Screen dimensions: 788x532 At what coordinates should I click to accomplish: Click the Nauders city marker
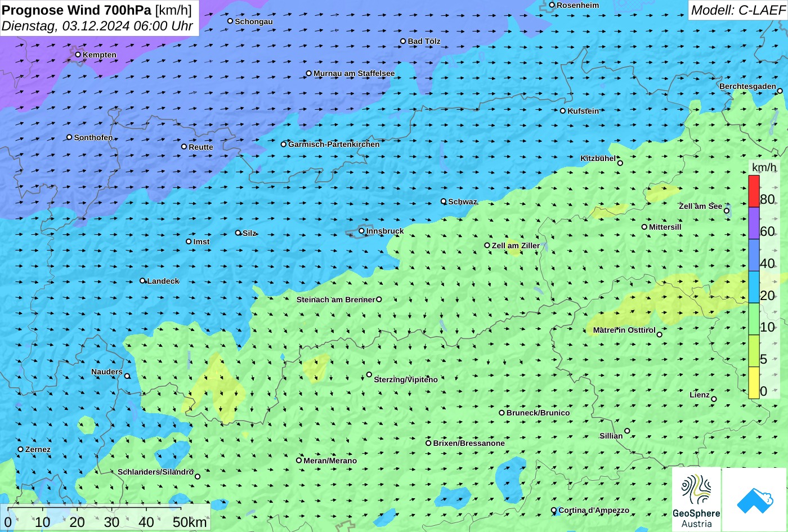(127, 376)
